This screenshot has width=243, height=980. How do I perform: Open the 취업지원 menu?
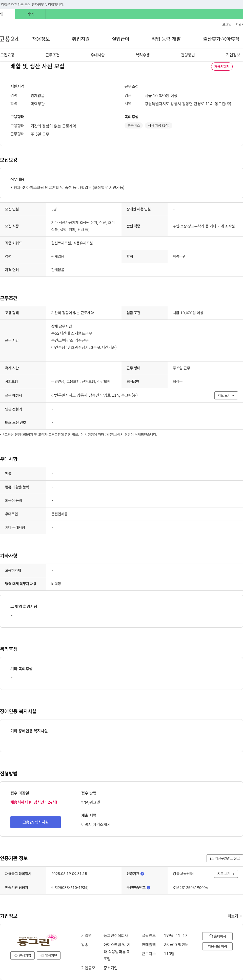point(81,39)
